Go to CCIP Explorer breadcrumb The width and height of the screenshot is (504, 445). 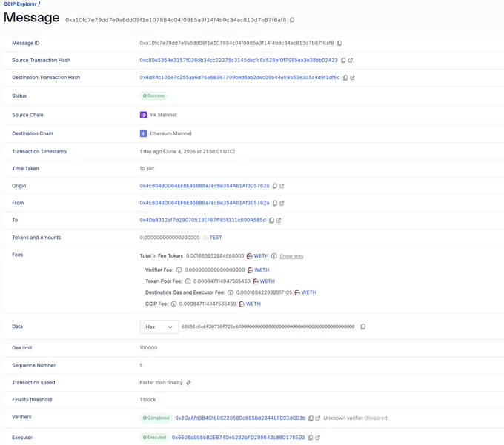coord(20,4)
